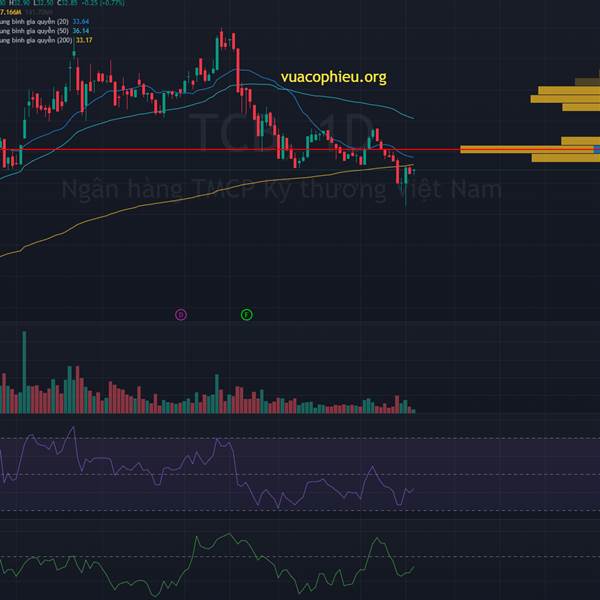Click the yellow 200-period average value 33.17
This screenshot has height=600, width=600.
(x=84, y=40)
